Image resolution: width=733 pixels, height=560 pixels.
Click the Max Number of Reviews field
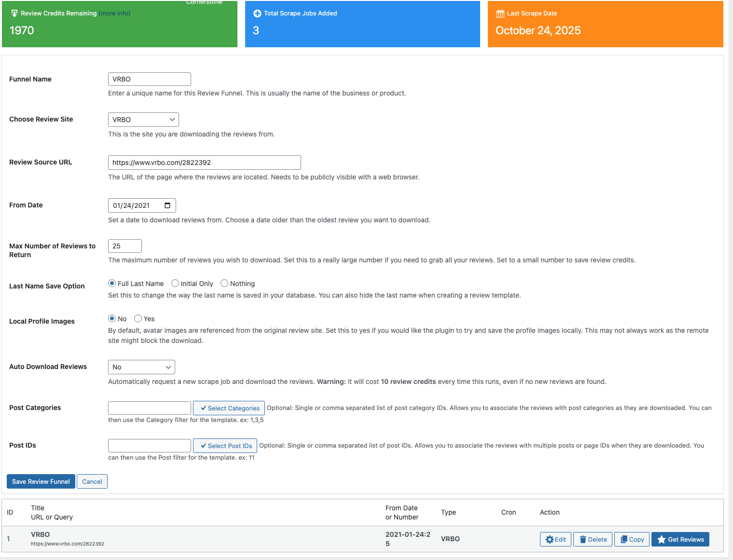[x=124, y=246]
